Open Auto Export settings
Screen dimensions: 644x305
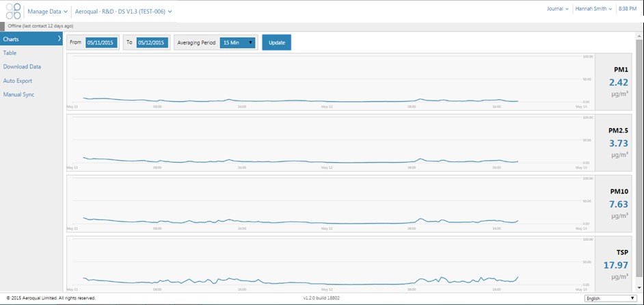click(18, 81)
